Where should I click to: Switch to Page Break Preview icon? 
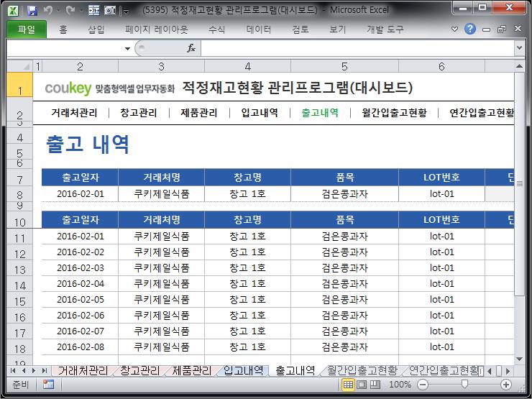pos(375,385)
